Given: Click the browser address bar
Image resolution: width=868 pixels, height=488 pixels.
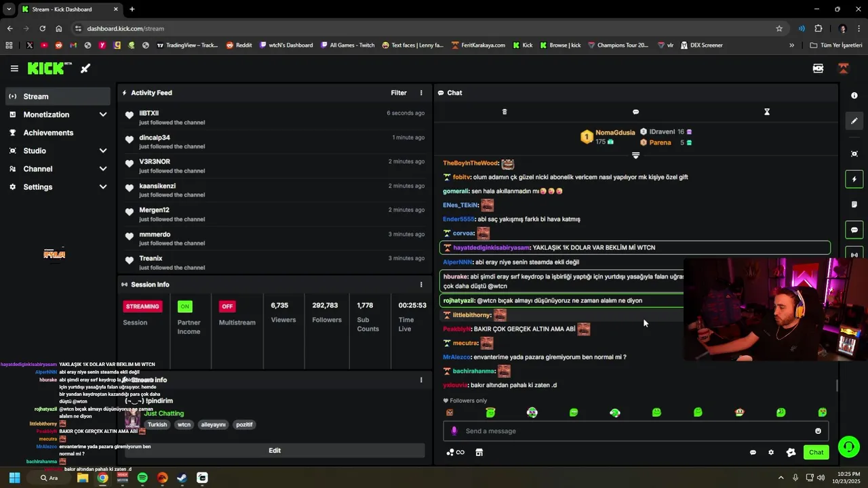Looking at the screenshot, I should pos(427,28).
